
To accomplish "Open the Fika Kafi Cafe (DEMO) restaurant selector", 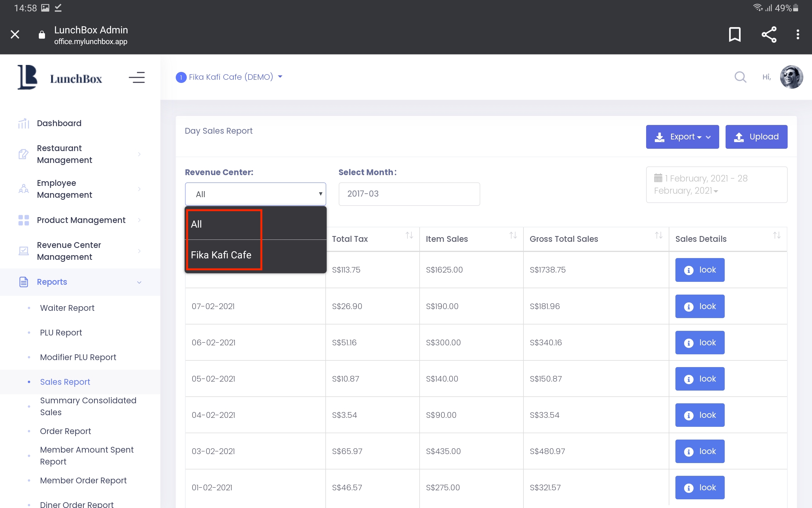I will tap(230, 77).
